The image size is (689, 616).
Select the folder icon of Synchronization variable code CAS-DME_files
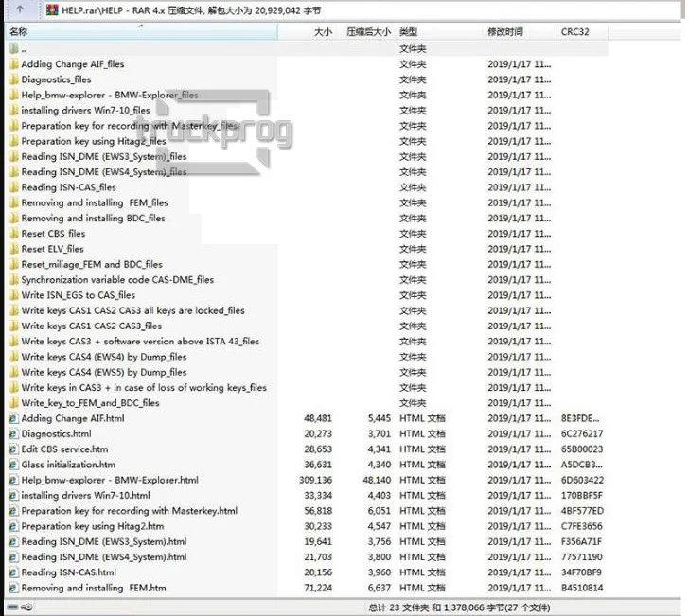point(13,279)
